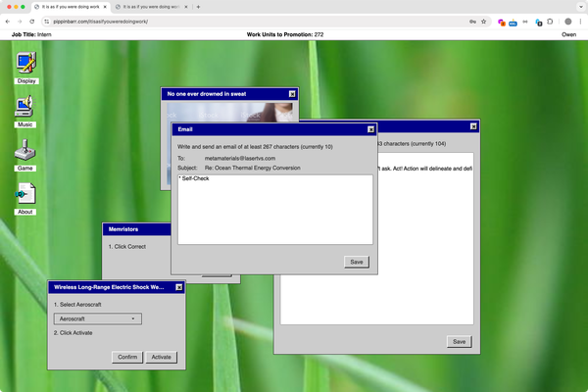Click the Memristors window title bar

(x=136, y=229)
